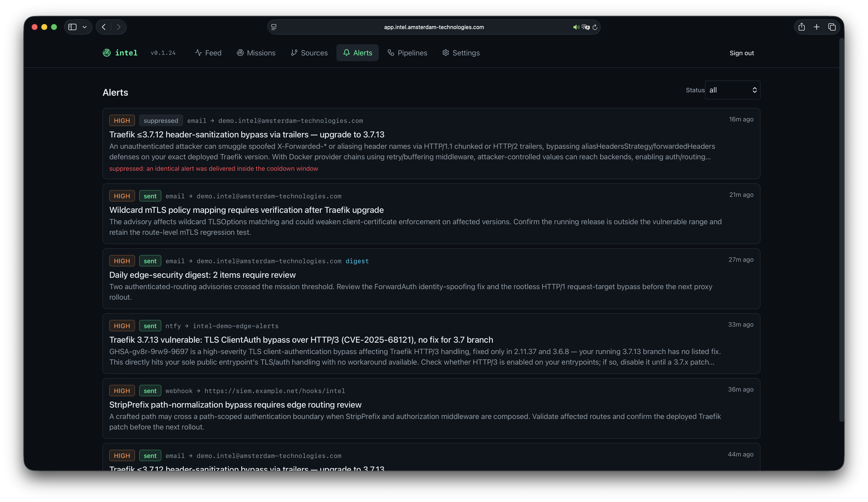Click HIGH badge on StripPrefix alert
The width and height of the screenshot is (868, 502).
(x=122, y=391)
